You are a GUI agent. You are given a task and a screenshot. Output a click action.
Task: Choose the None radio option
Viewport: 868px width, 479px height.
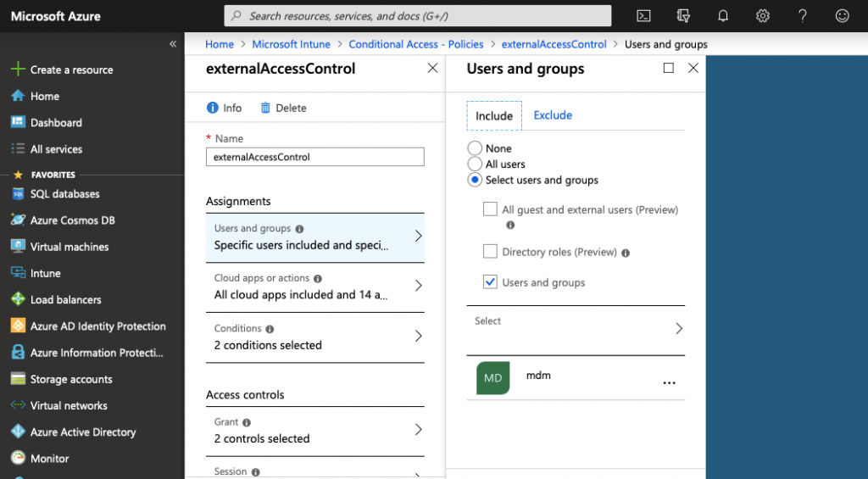(476, 148)
